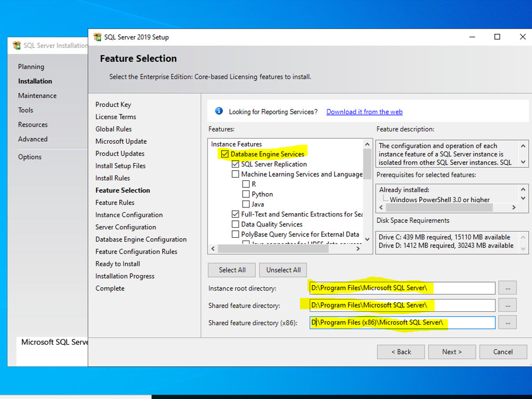
Task: Click the blue info icon beside Reporting Services note
Action: [219, 111]
